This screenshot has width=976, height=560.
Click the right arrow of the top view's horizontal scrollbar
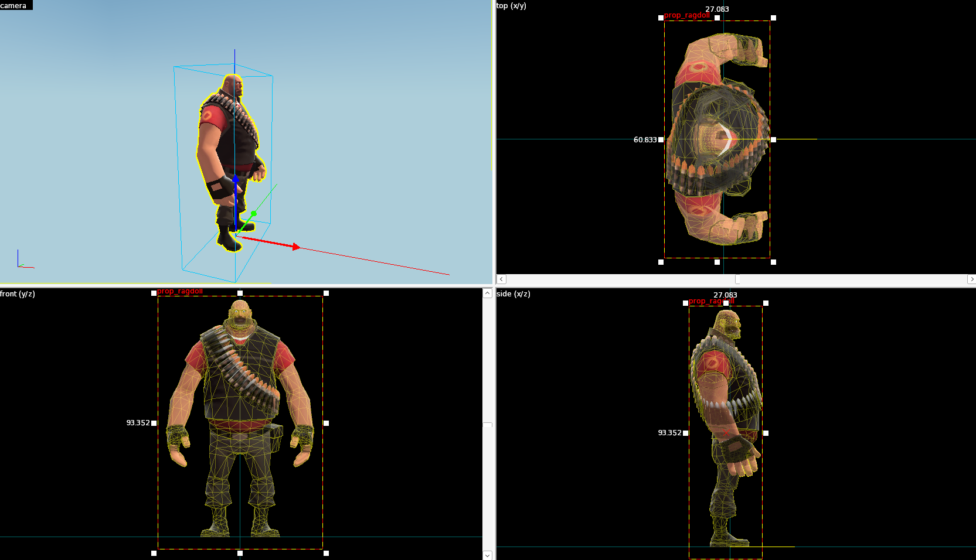971,279
